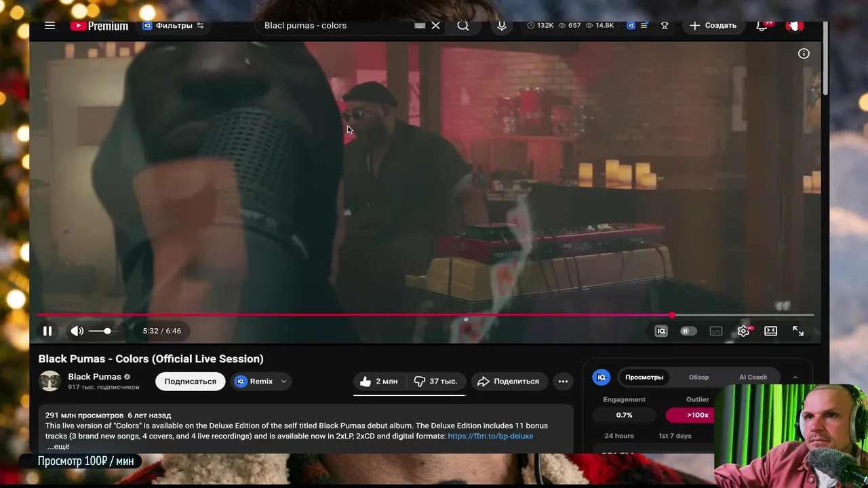Click the 5:32 / 6:46 time display
The height and width of the screenshot is (488, 868).
(x=162, y=331)
